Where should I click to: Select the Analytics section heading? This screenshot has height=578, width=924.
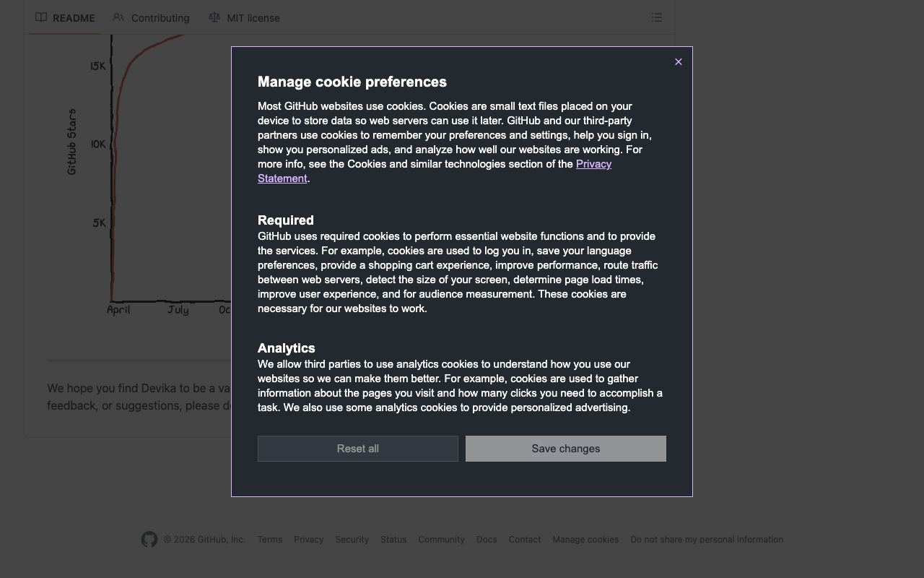287,348
